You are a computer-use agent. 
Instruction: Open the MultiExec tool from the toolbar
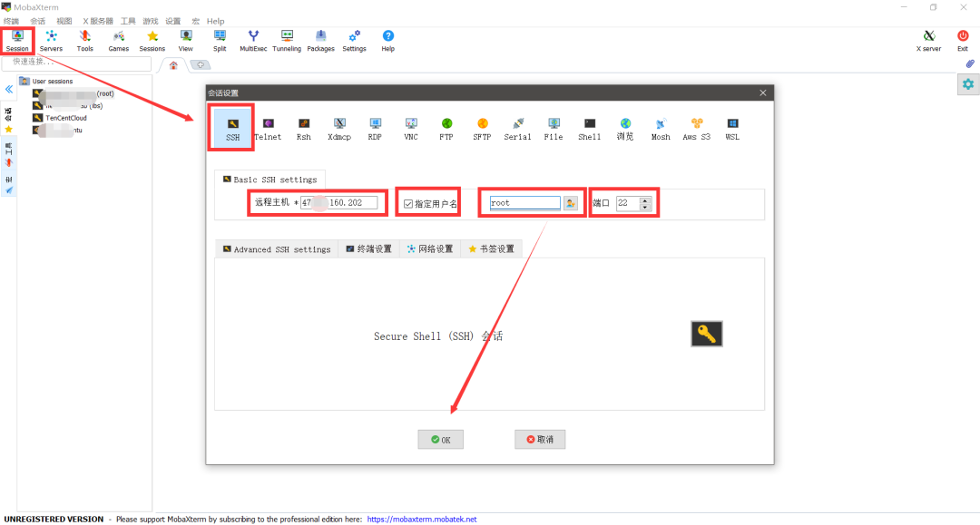[253, 39]
